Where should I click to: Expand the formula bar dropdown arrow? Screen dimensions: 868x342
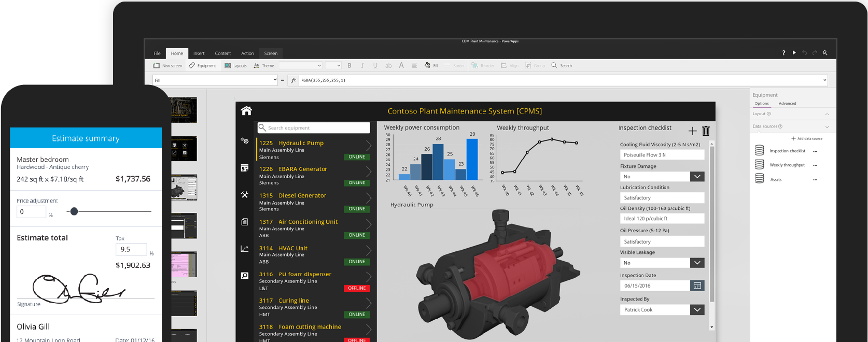824,80
